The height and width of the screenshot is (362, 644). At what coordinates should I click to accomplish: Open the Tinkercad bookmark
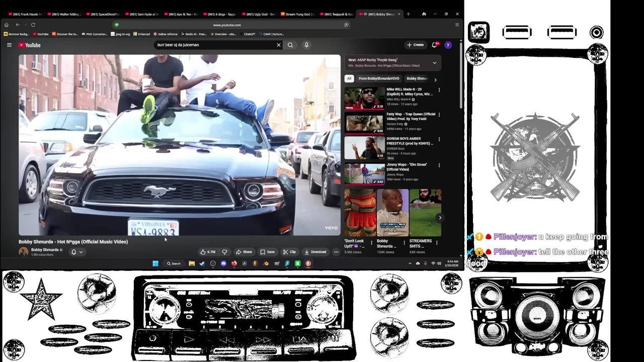tap(142, 34)
